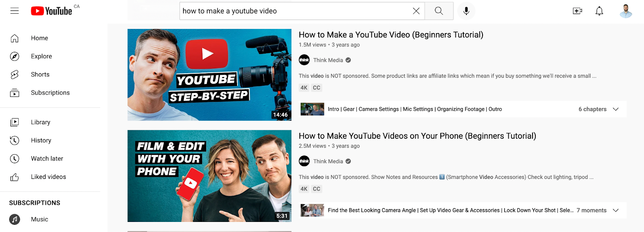644x232 pixels.
Task: Open the Create video camera icon
Action: click(x=578, y=11)
